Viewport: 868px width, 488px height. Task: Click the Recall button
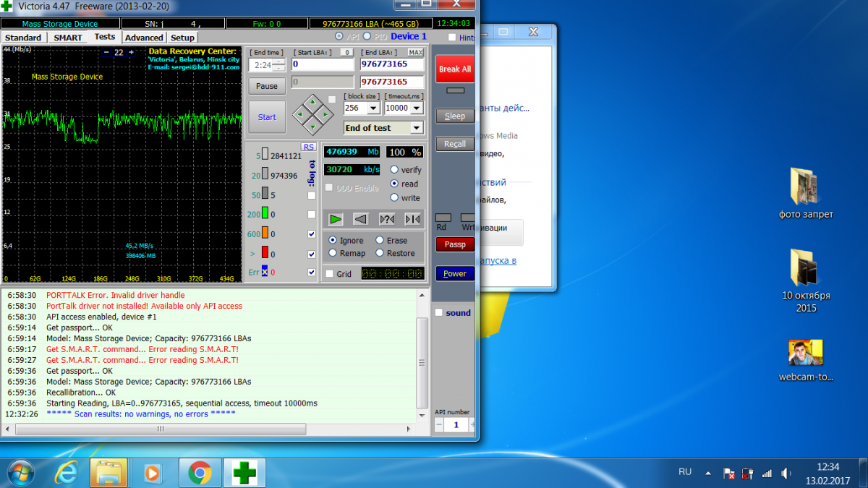pyautogui.click(x=455, y=144)
